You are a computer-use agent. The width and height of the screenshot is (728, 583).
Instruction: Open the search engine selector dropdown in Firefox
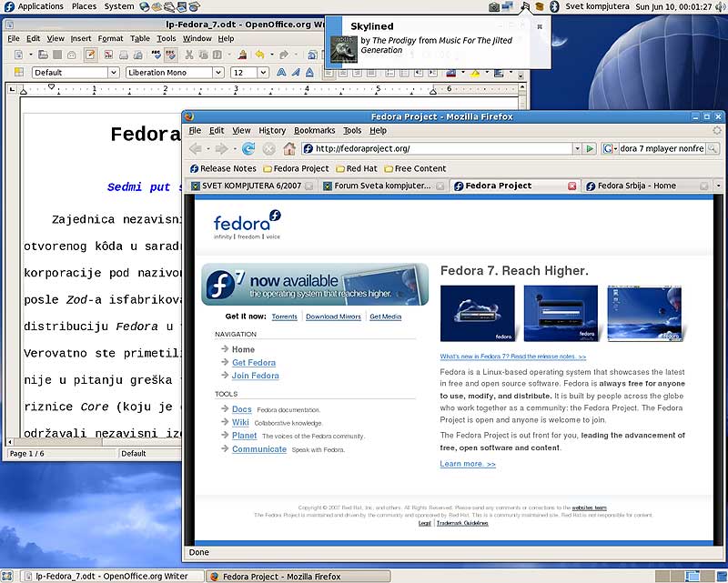click(x=608, y=148)
